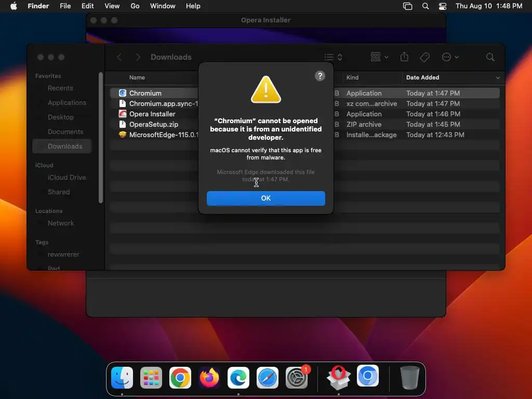Viewport: 532px width, 399px height.
Task: Open Applications in Finder sidebar
Action: pyautogui.click(x=67, y=103)
